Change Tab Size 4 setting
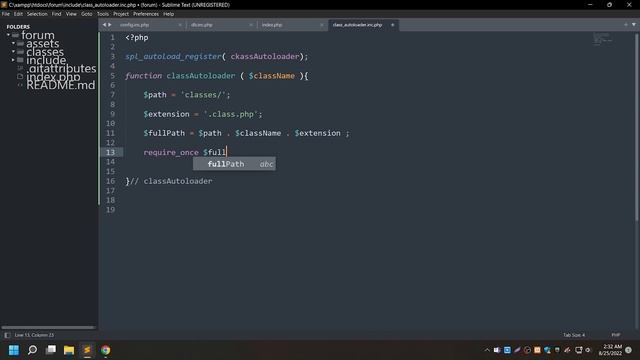This screenshot has width=640, height=360. [x=574, y=335]
